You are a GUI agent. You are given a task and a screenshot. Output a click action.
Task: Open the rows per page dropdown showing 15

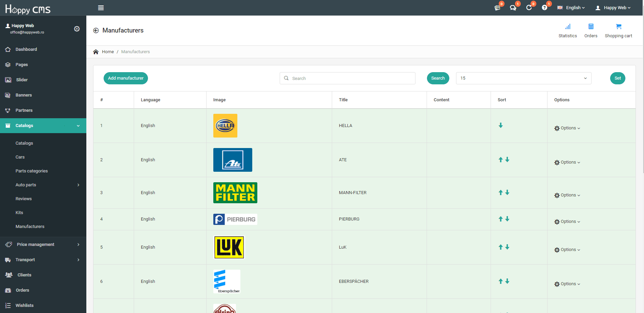(x=523, y=78)
